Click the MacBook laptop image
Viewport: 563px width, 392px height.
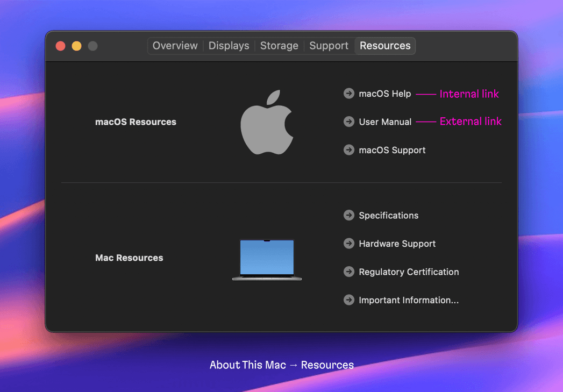(267, 260)
